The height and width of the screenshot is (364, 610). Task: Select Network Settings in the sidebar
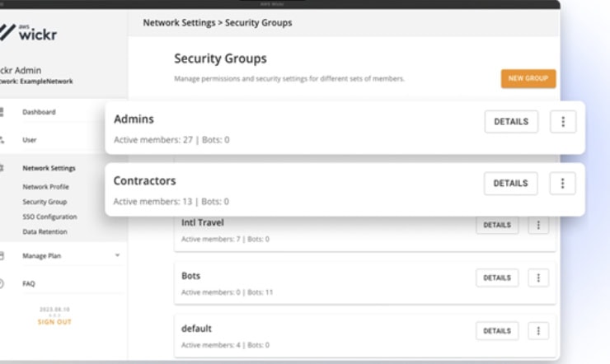pyautogui.click(x=49, y=168)
